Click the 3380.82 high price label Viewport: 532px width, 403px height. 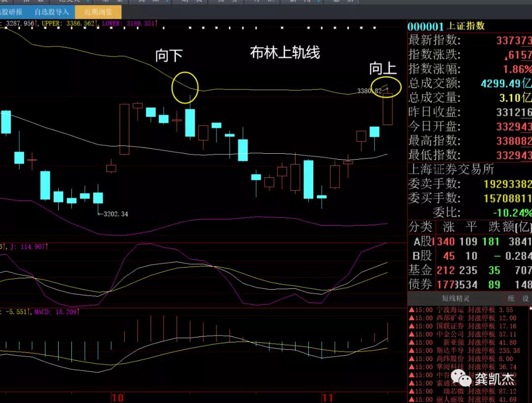369,91
